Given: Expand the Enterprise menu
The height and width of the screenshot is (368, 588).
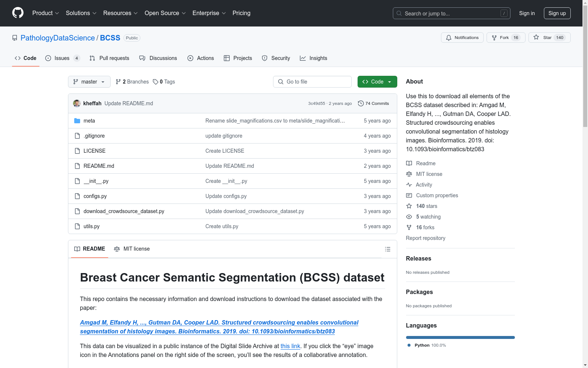Looking at the screenshot, I should pyautogui.click(x=209, y=13).
